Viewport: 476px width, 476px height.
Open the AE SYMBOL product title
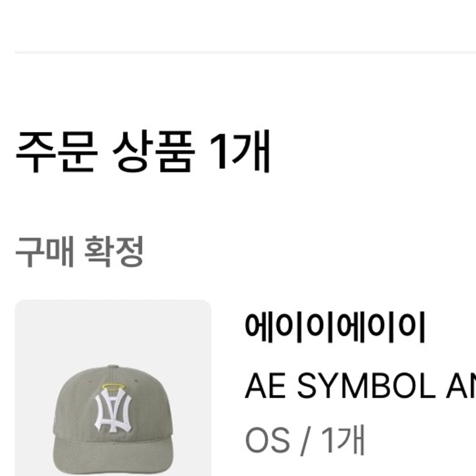pyautogui.click(x=360, y=386)
